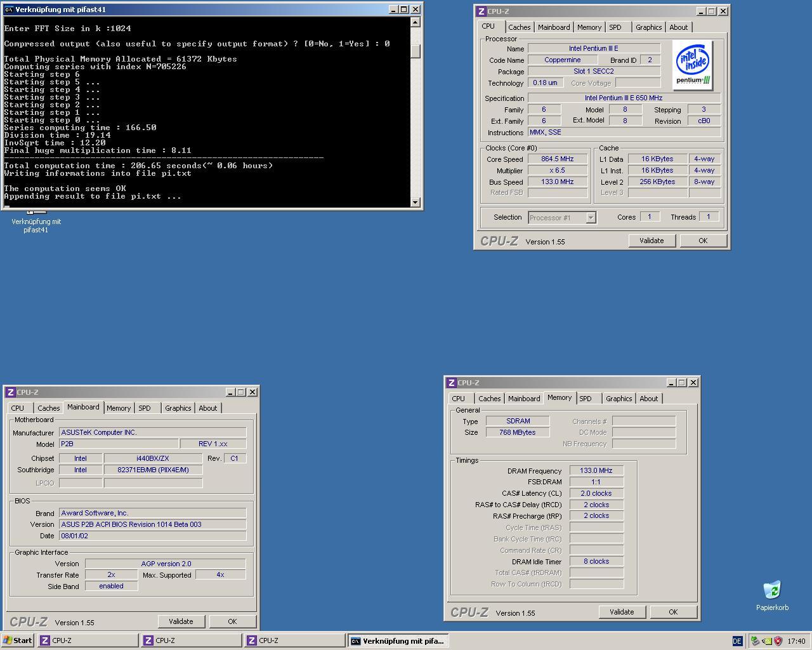Activate Verknüpfung mit pifa... taskbar button
The height and width of the screenshot is (650, 812).
point(398,640)
